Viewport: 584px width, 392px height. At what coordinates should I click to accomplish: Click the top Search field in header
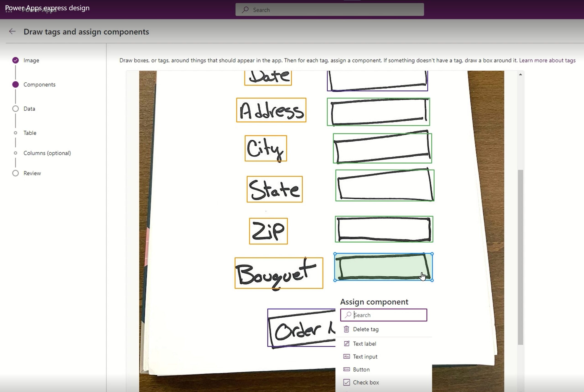(x=330, y=10)
